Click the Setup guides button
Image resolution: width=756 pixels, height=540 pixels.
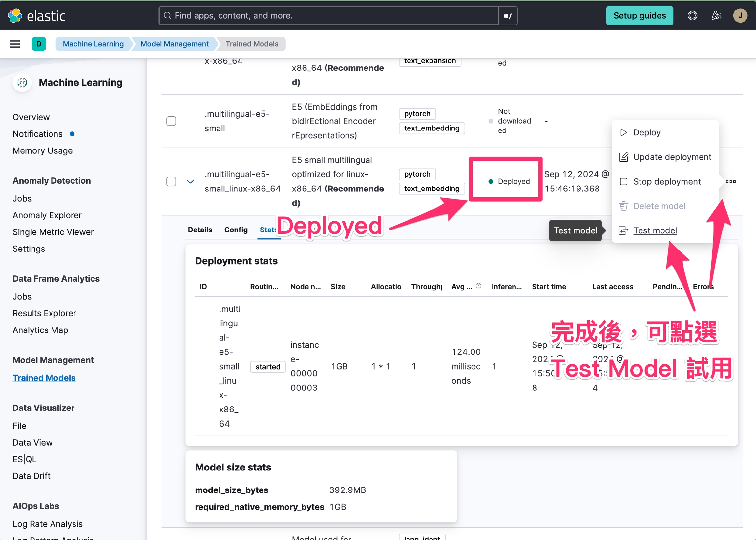tap(639, 16)
